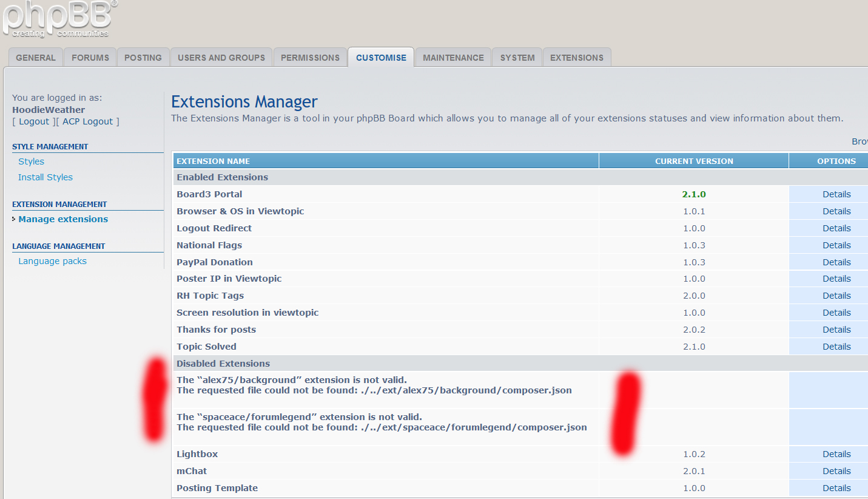View Details for PayPal Donation

tap(836, 262)
